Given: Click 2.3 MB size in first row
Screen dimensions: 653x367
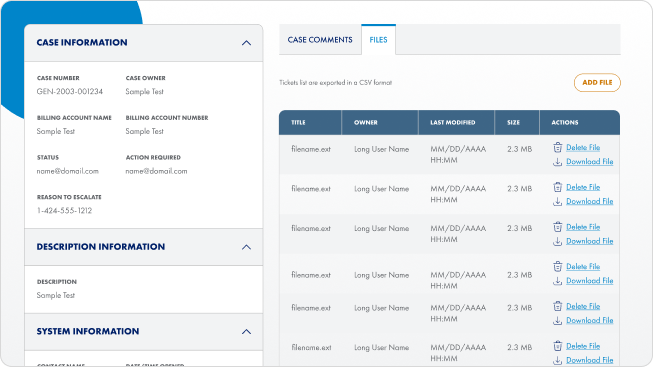Looking at the screenshot, I should click(519, 149).
